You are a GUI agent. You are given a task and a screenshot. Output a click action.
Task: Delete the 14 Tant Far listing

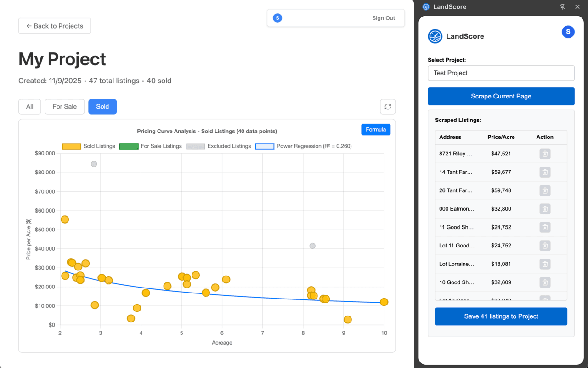tap(545, 172)
